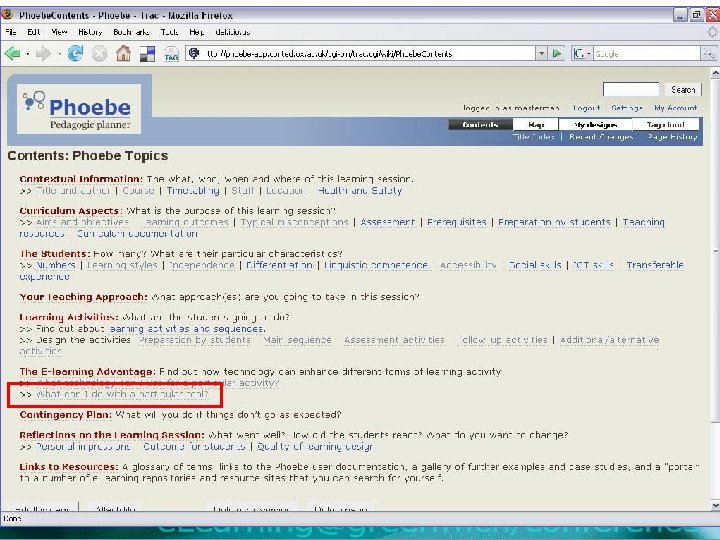Click the site identity icon in the address bar
Viewport: 720px width, 540px height.
[x=194, y=53]
